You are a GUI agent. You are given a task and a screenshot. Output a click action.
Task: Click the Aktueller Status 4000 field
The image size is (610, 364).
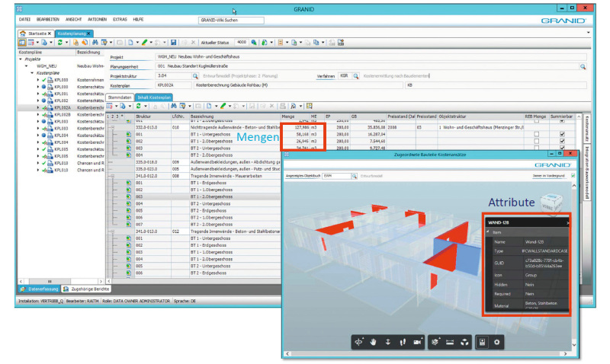click(x=242, y=43)
